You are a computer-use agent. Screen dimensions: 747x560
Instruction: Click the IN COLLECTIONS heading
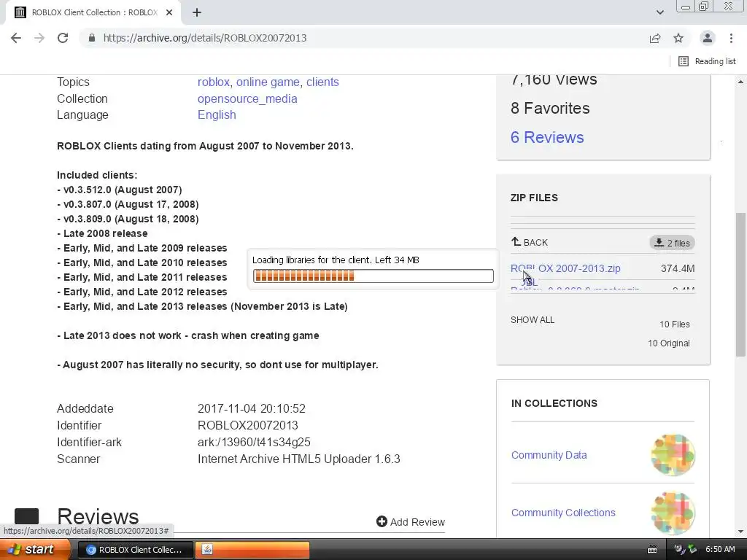[554, 403]
